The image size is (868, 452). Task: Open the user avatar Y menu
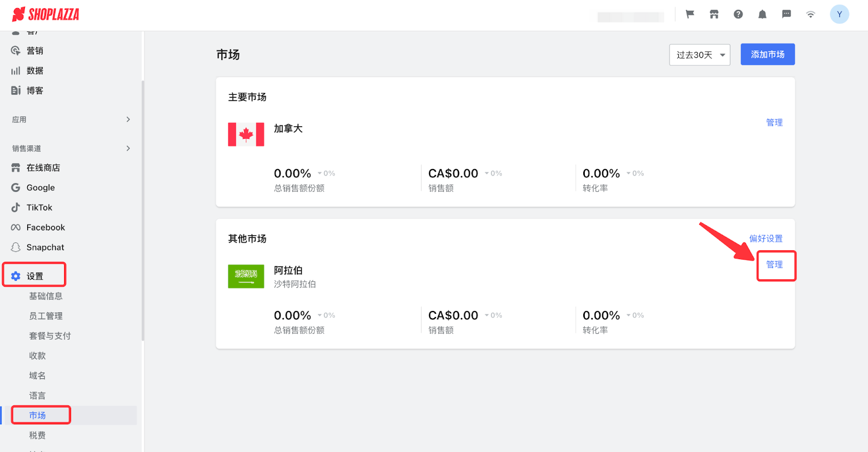pyautogui.click(x=839, y=15)
